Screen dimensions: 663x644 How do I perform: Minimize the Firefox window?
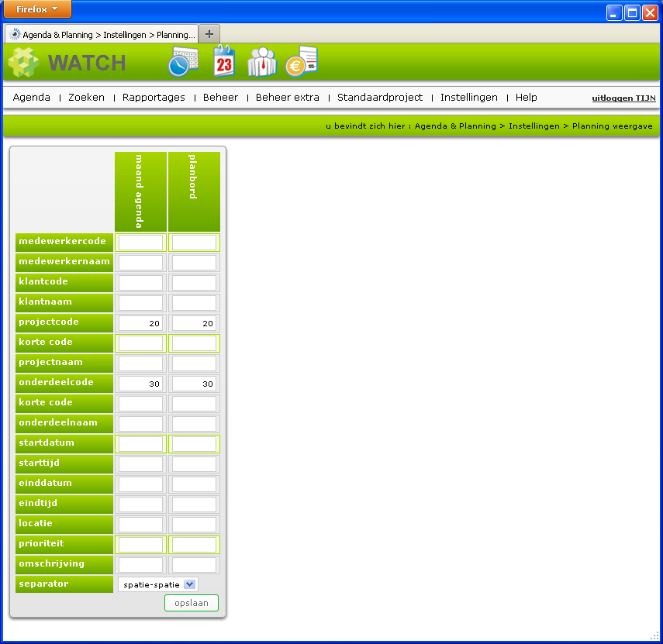(614, 12)
